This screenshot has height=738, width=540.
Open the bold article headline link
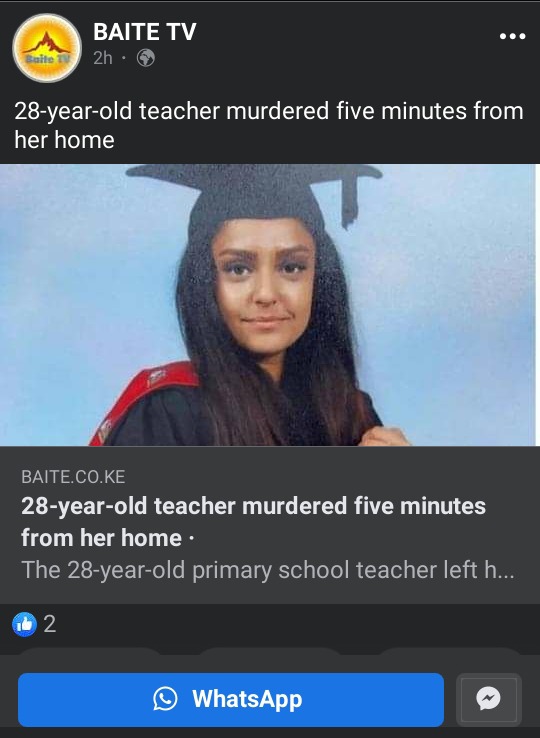click(253, 521)
